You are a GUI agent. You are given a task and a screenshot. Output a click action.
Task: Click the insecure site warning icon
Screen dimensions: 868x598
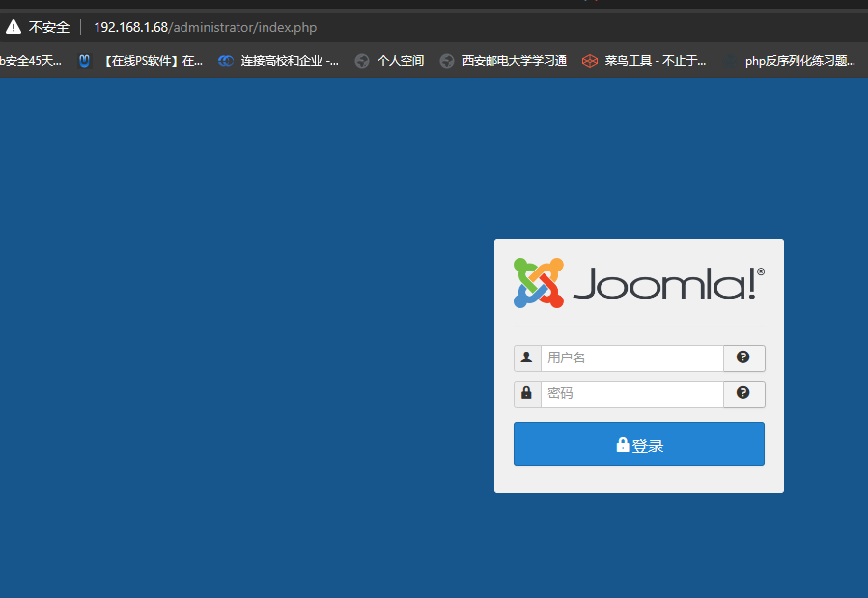[x=14, y=27]
